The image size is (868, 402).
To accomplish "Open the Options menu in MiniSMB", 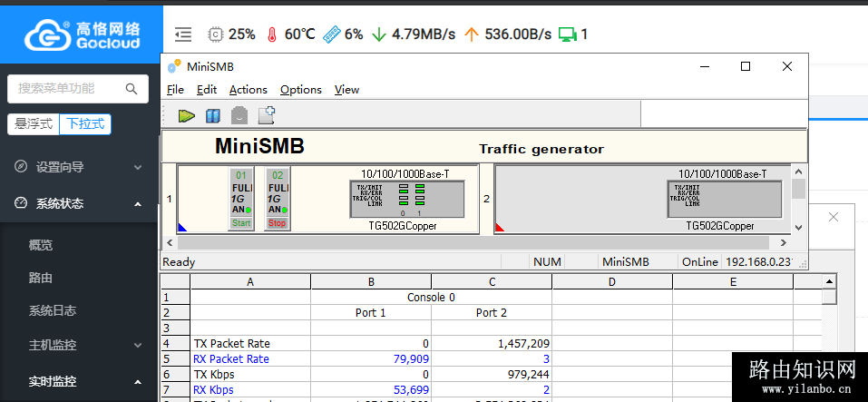I will (300, 90).
